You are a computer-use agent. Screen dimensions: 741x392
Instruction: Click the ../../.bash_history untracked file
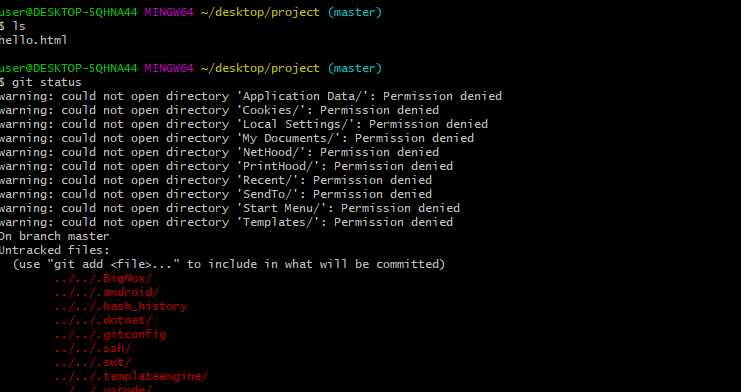pos(121,306)
